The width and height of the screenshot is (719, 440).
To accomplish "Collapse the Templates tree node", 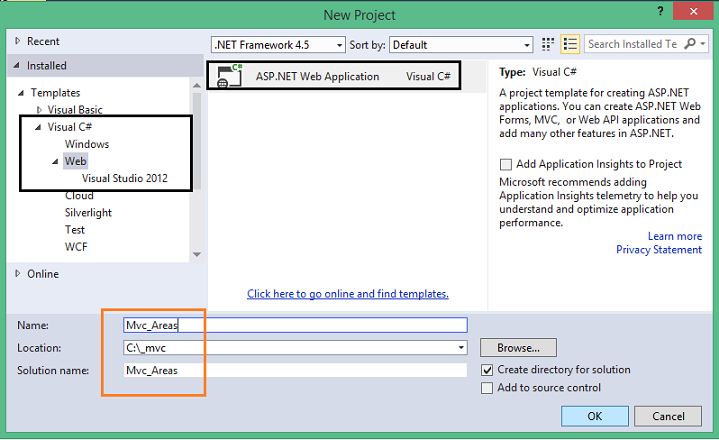I will 21,93.
